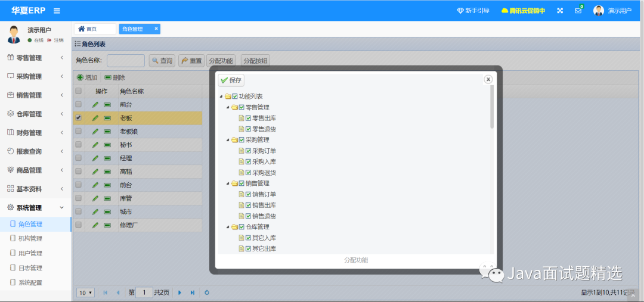Expand the 财务管理 sidebar menu
Viewport: 644px width, 302px height.
(36, 133)
